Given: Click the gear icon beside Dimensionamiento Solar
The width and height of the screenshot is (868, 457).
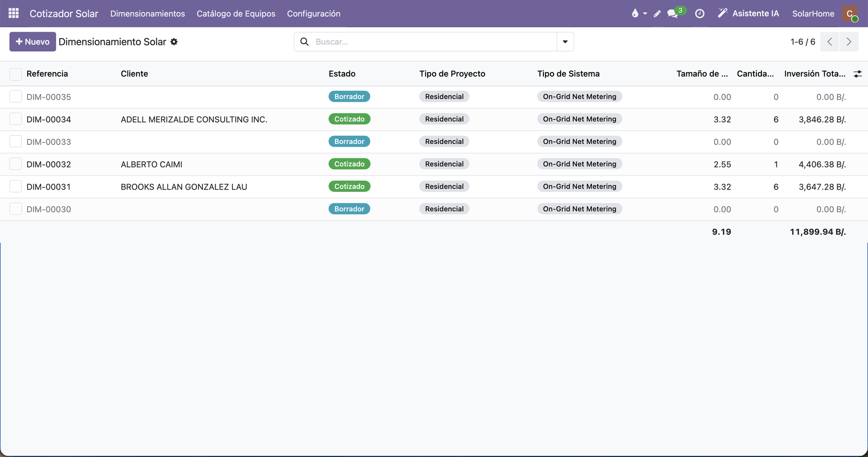Looking at the screenshot, I should pyautogui.click(x=174, y=42).
